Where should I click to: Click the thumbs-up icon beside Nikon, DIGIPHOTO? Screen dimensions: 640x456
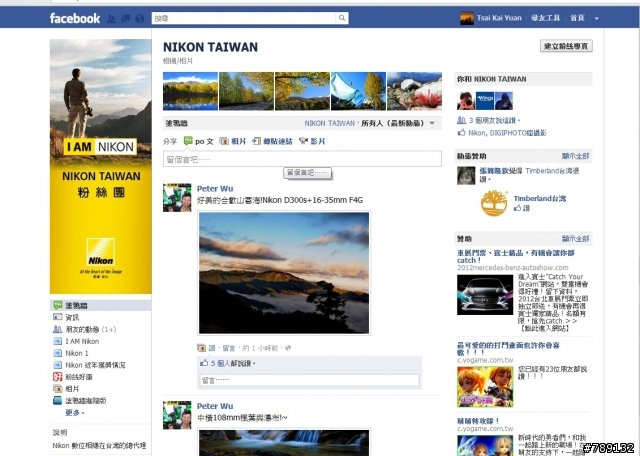[462, 133]
